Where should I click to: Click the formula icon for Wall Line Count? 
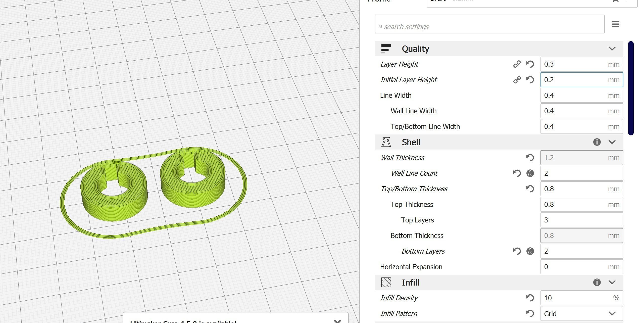click(530, 173)
